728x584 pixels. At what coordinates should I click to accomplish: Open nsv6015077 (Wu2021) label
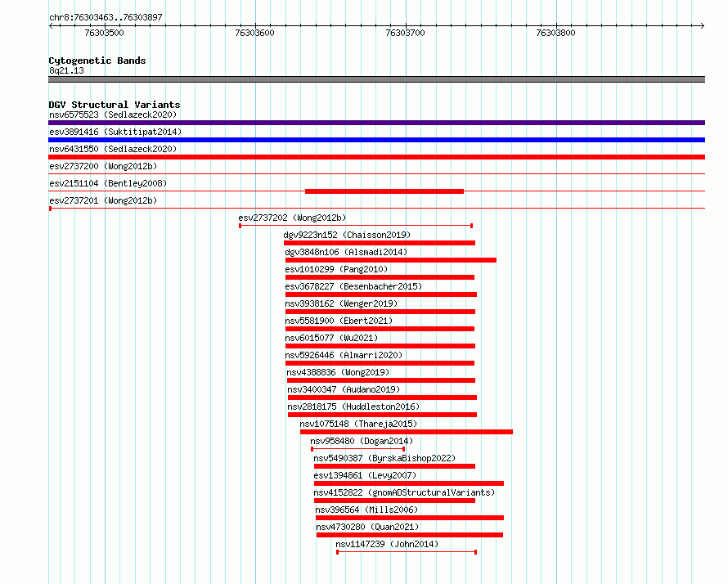[331, 338]
